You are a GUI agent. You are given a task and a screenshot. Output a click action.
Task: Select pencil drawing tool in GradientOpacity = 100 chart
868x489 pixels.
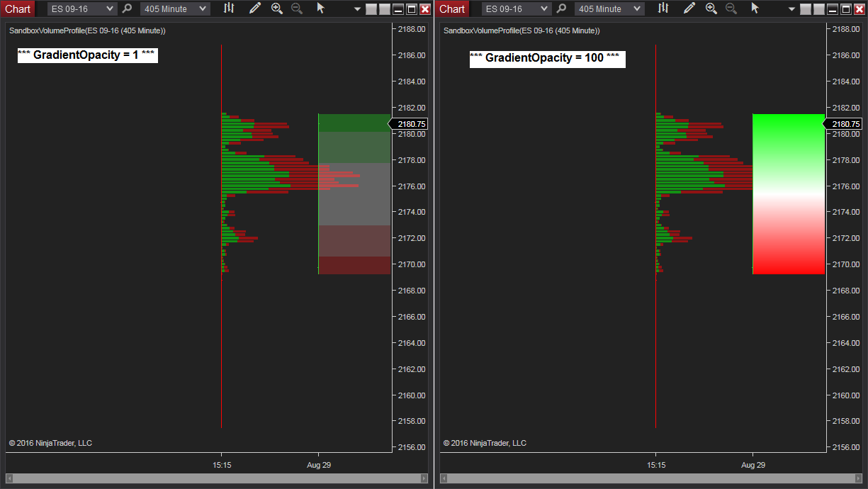pos(689,9)
